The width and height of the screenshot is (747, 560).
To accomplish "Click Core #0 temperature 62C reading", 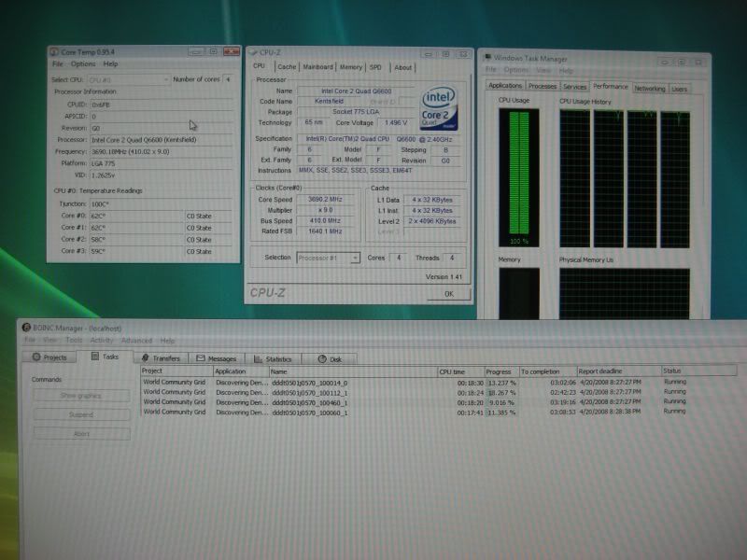I will [136, 216].
